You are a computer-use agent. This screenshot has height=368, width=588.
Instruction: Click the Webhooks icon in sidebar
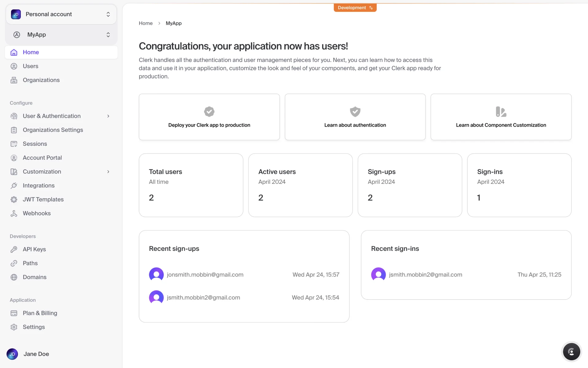(x=14, y=213)
